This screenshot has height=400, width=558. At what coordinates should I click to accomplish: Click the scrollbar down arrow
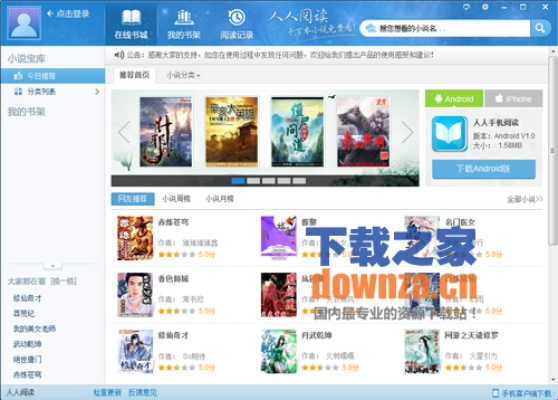(x=553, y=380)
